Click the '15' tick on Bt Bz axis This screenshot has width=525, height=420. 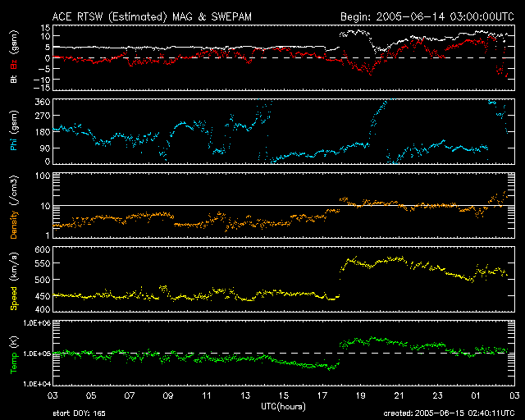(46, 28)
